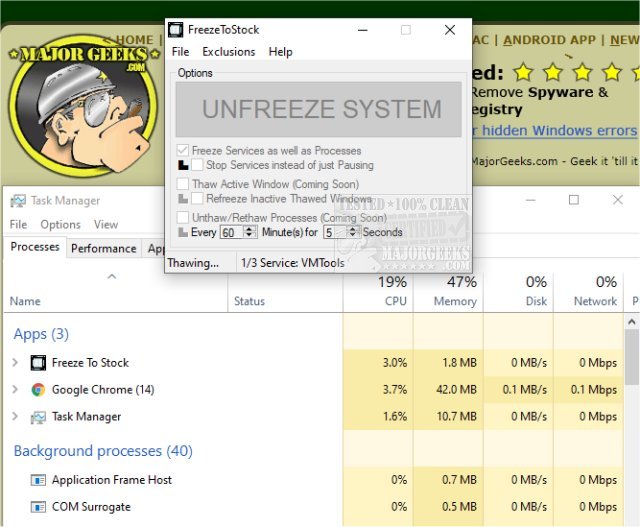Toggle Freeze Services as well as Processes

(183, 150)
